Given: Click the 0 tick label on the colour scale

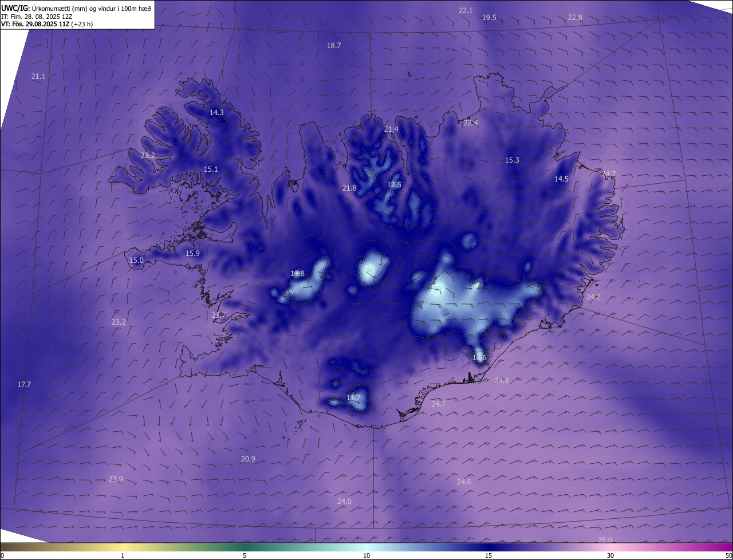Looking at the screenshot, I should click(x=2, y=555).
